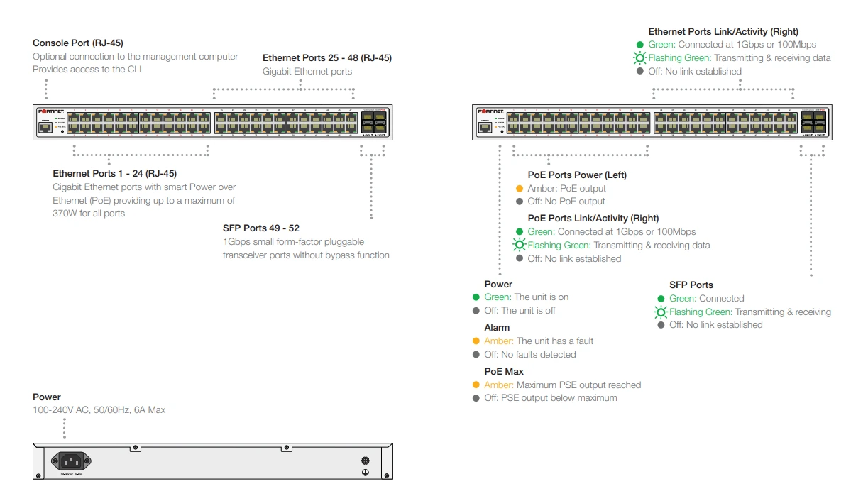Click the ground screw on the rear panel
This screenshot has width=868, height=496.
coord(366,461)
